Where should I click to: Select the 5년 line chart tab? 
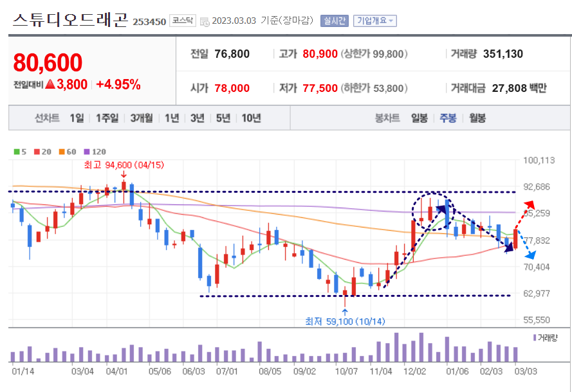(x=223, y=118)
